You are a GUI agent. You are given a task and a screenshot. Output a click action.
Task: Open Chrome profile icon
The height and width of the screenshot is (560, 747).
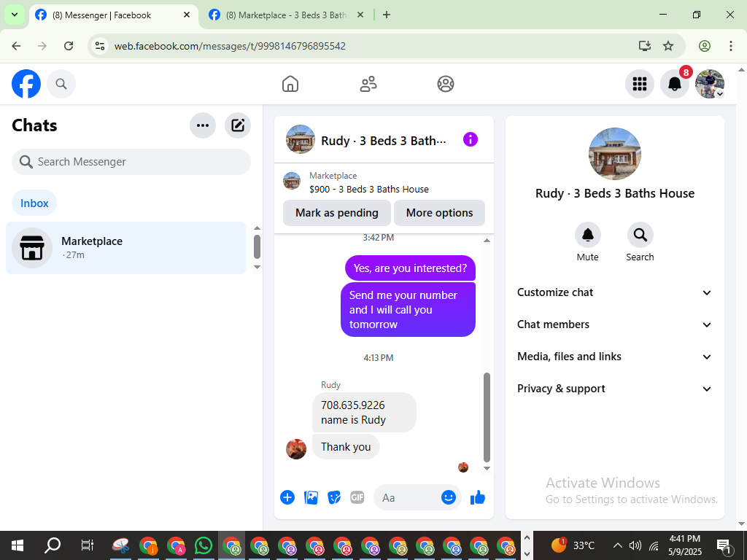(705, 46)
